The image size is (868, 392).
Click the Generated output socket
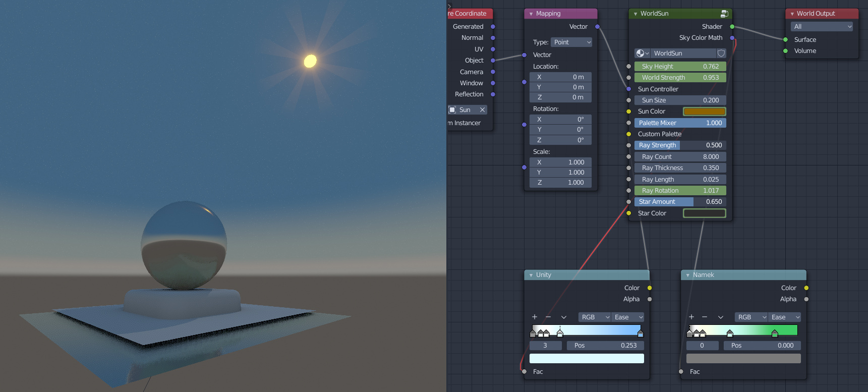point(493,27)
